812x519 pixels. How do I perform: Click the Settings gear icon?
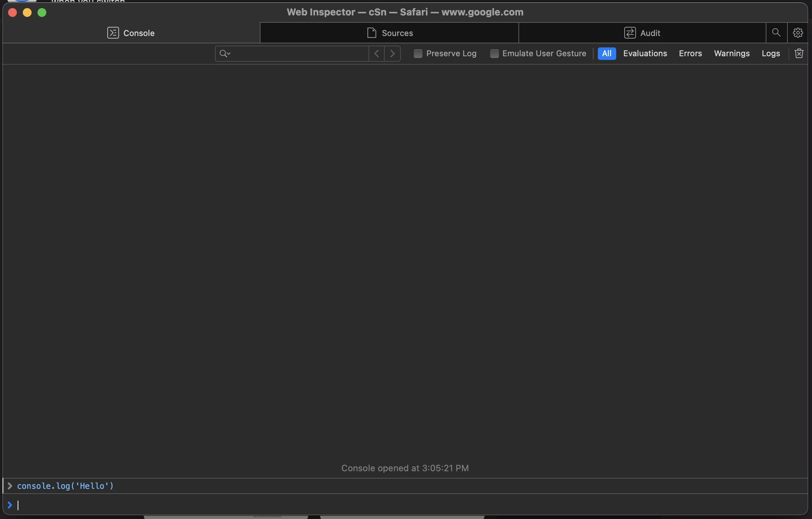(x=798, y=33)
